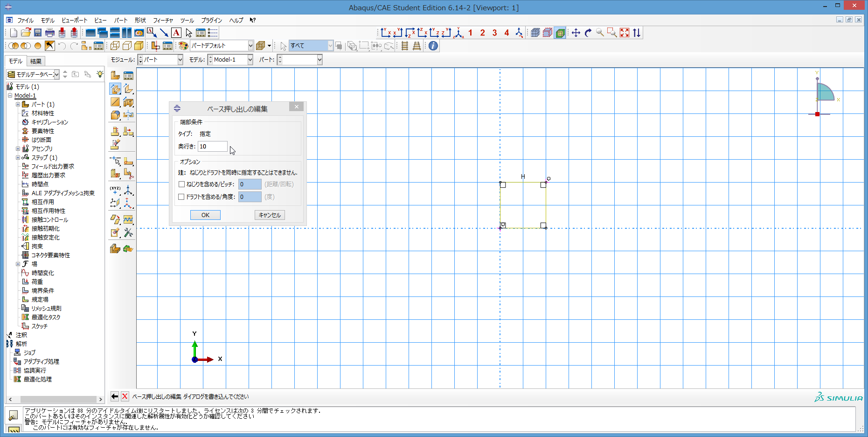Image resolution: width=868 pixels, height=437 pixels.
Task: Click the Open file folder icon
Action: point(26,33)
